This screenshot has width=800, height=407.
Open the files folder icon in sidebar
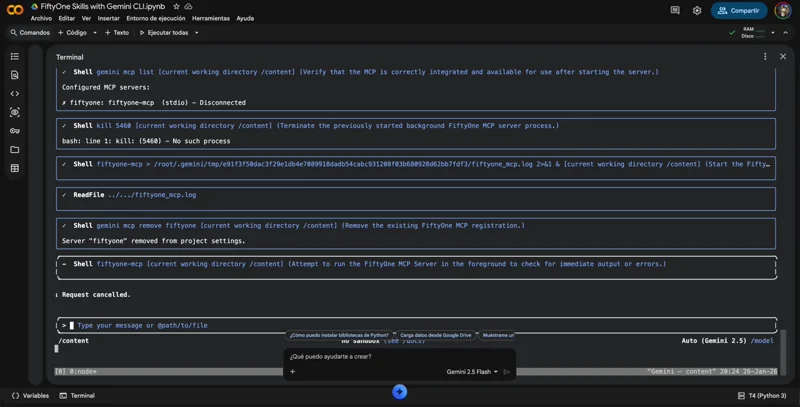point(15,150)
